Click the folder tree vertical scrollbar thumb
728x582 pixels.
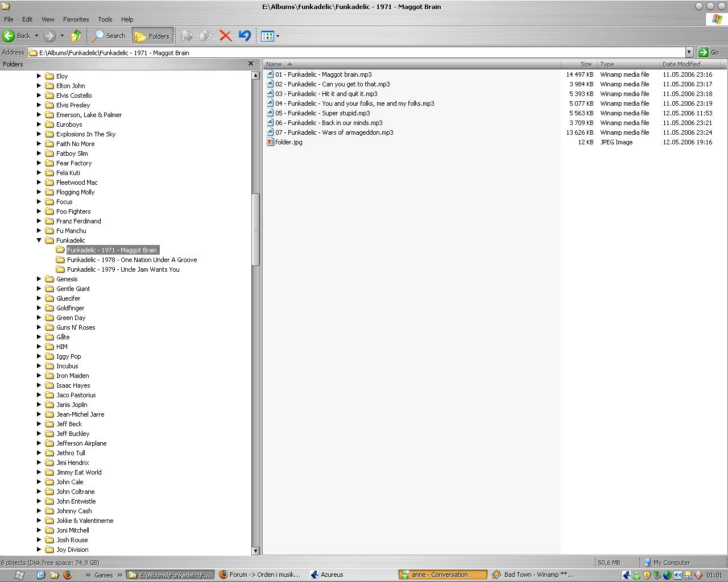tap(255, 230)
